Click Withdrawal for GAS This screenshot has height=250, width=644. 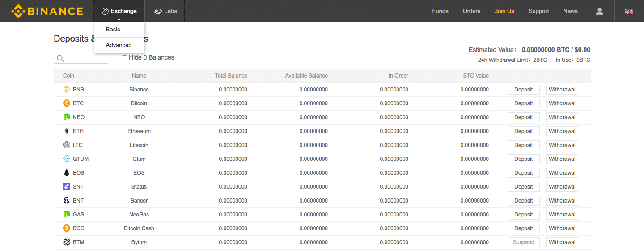point(562,215)
